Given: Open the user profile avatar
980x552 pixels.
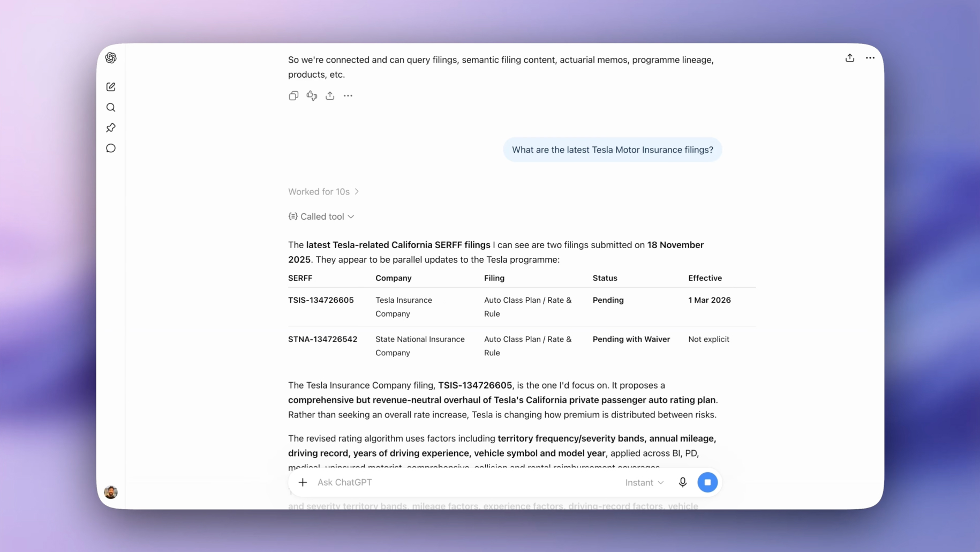Looking at the screenshot, I should click(111, 492).
